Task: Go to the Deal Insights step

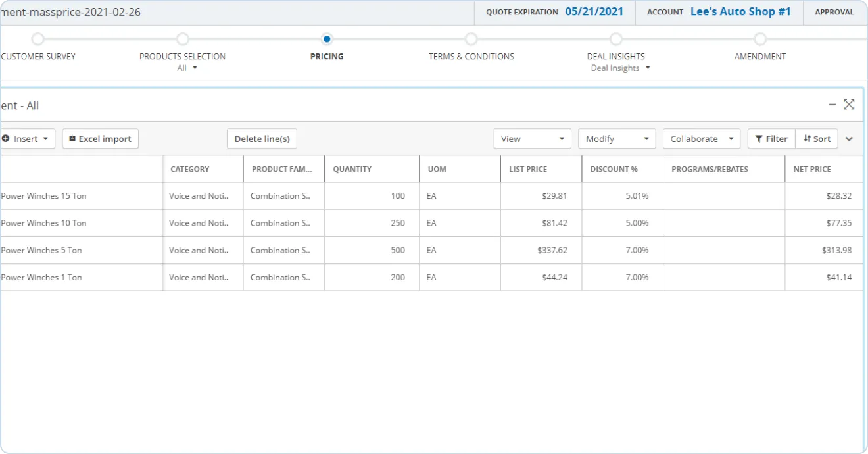Action: click(x=616, y=57)
